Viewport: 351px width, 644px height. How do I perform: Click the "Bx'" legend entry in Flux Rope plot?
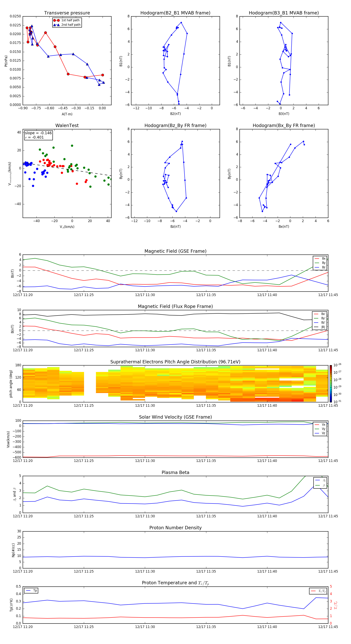(x=320, y=314)
